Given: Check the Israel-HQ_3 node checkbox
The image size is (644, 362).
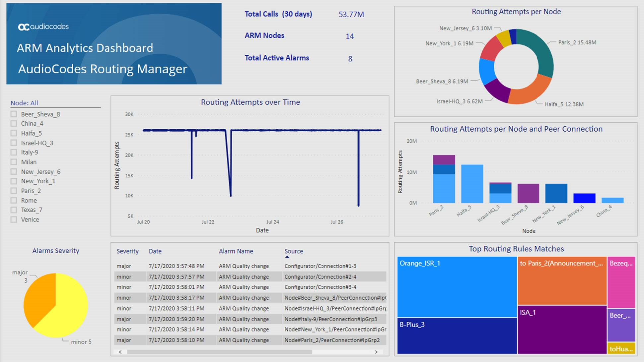Looking at the screenshot, I should click(14, 143).
